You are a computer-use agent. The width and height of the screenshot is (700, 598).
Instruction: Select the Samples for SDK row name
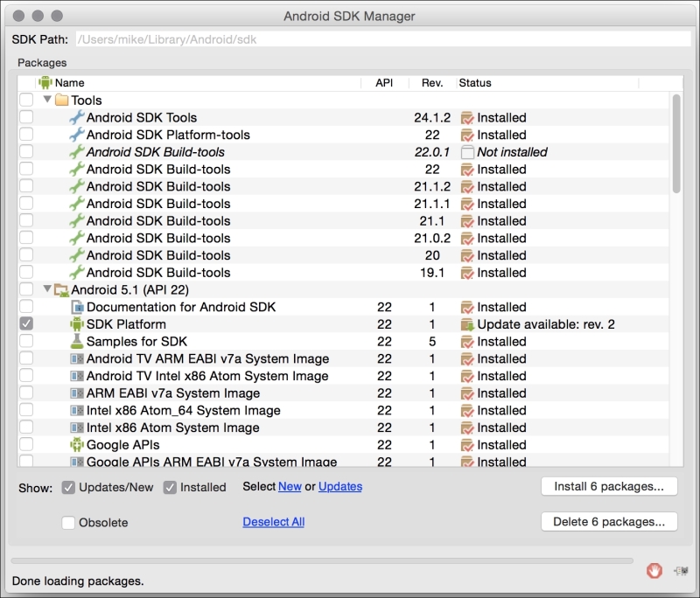[x=136, y=342]
